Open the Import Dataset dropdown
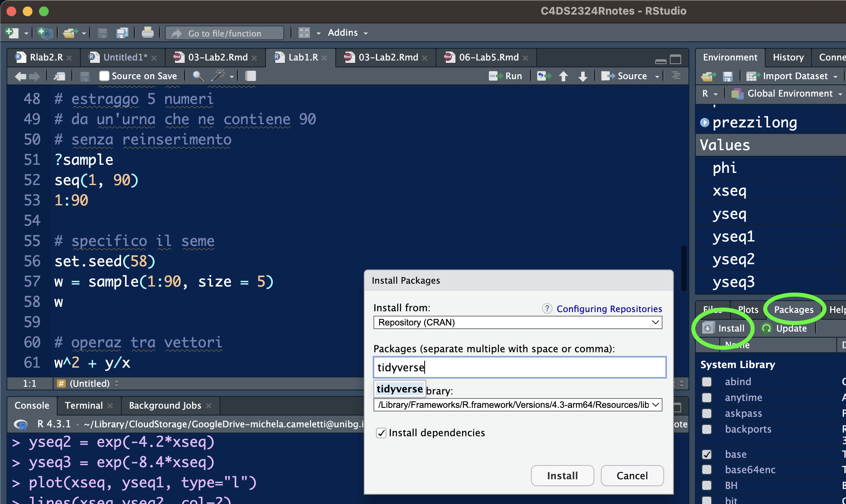Image resolution: width=846 pixels, height=504 pixels. (x=792, y=76)
